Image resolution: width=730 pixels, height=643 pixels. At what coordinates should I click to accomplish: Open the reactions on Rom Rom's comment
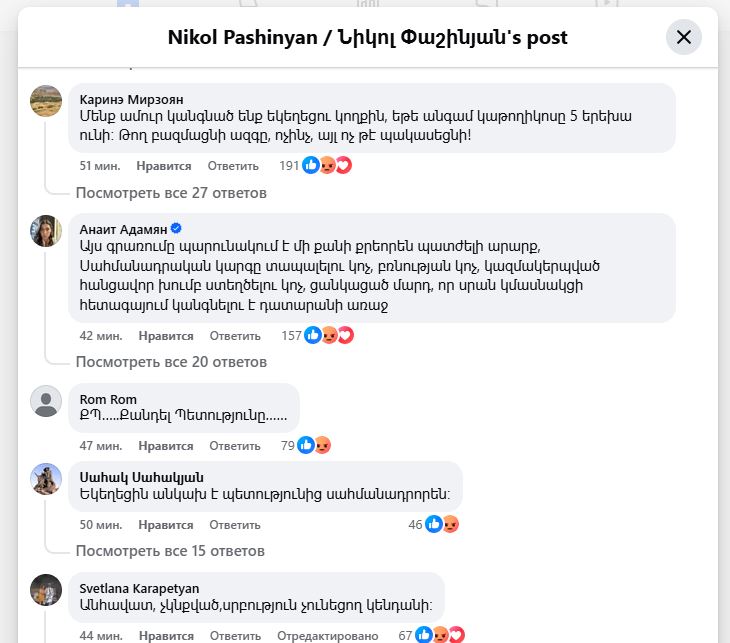coord(305,446)
